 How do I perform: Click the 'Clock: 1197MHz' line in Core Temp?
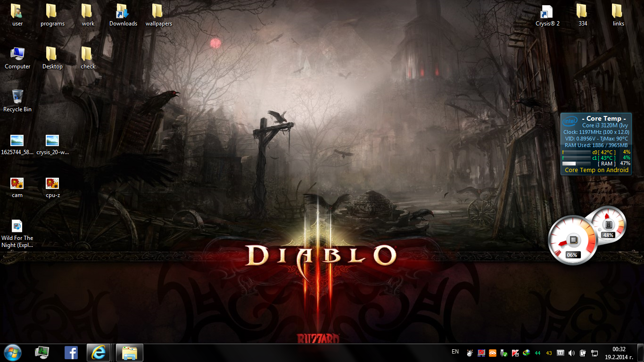click(x=596, y=132)
